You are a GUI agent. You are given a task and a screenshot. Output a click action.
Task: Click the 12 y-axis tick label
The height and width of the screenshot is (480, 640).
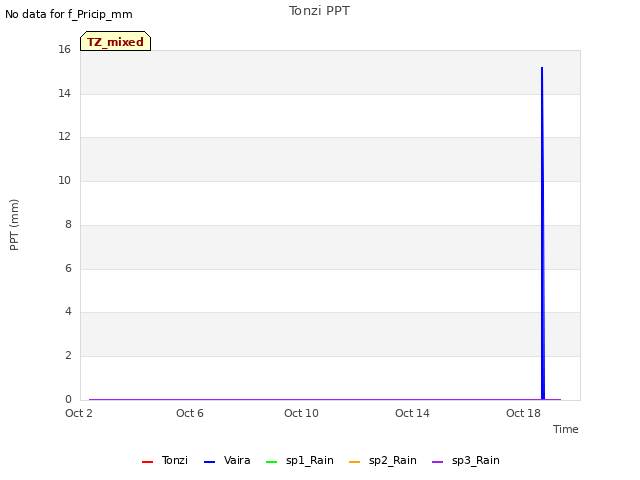tap(64, 136)
